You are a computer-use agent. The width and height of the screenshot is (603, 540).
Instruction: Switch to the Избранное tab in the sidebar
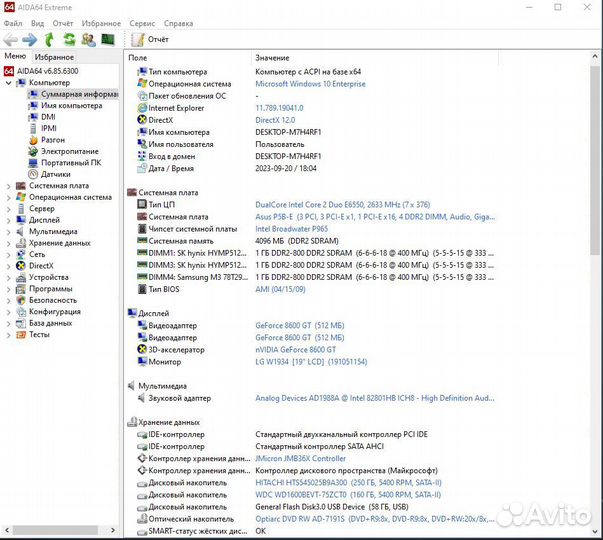[54, 57]
